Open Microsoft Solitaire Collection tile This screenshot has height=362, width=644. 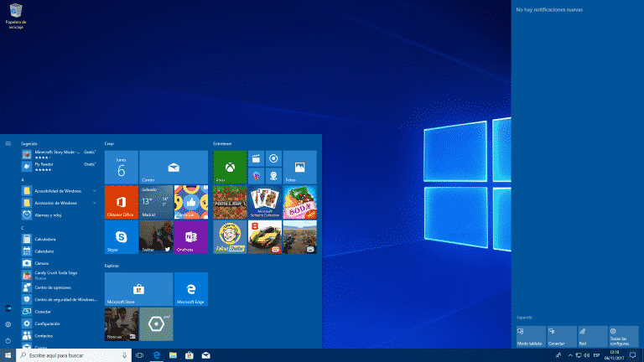[x=265, y=202]
